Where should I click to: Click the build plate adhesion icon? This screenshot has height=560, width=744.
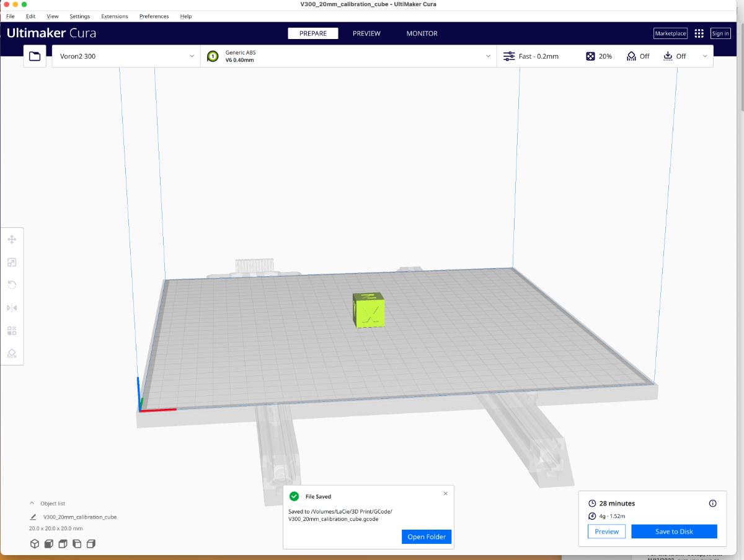pyautogui.click(x=668, y=56)
